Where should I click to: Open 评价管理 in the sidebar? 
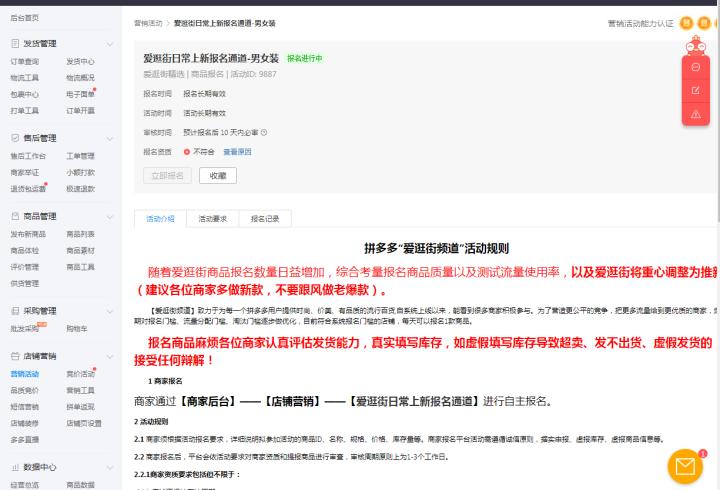tap(25, 267)
